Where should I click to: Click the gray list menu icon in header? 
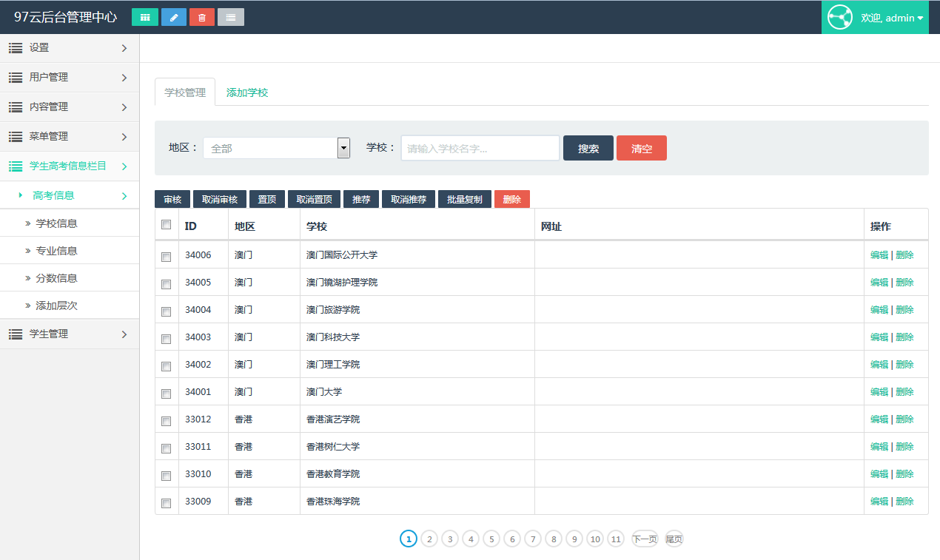231,17
